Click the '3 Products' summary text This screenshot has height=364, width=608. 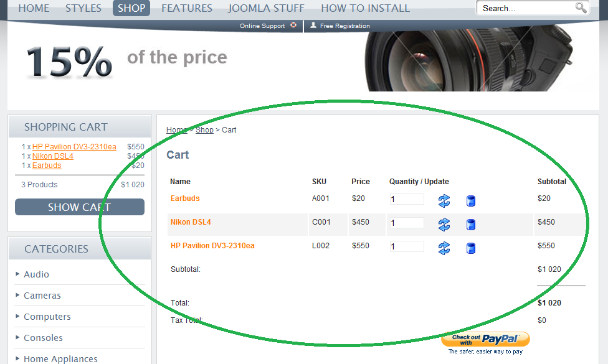[39, 185]
